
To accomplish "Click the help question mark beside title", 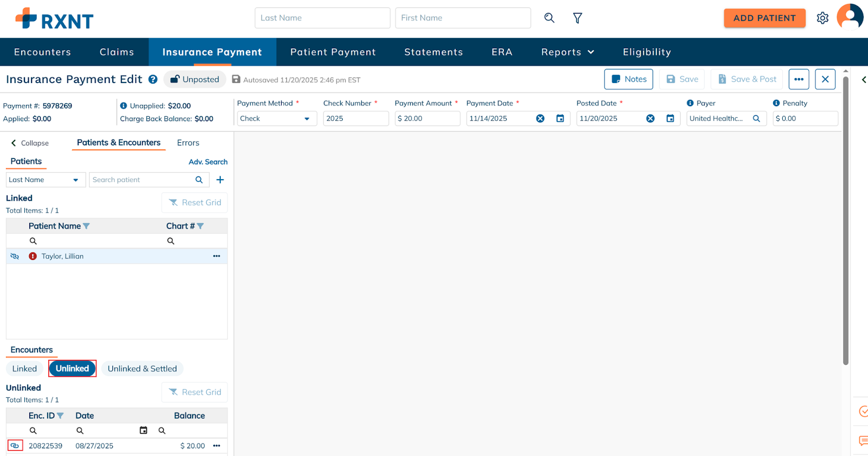I will (153, 79).
